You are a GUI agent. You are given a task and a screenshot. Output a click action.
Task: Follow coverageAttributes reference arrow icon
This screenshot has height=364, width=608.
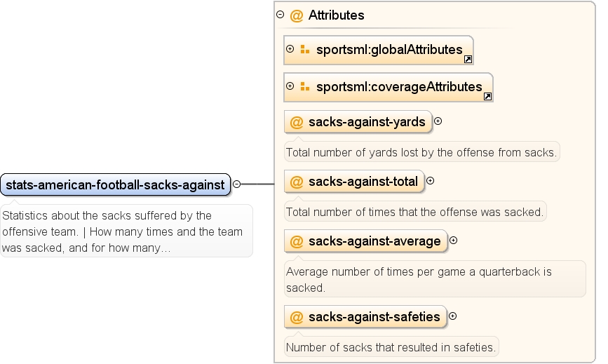pos(487,97)
